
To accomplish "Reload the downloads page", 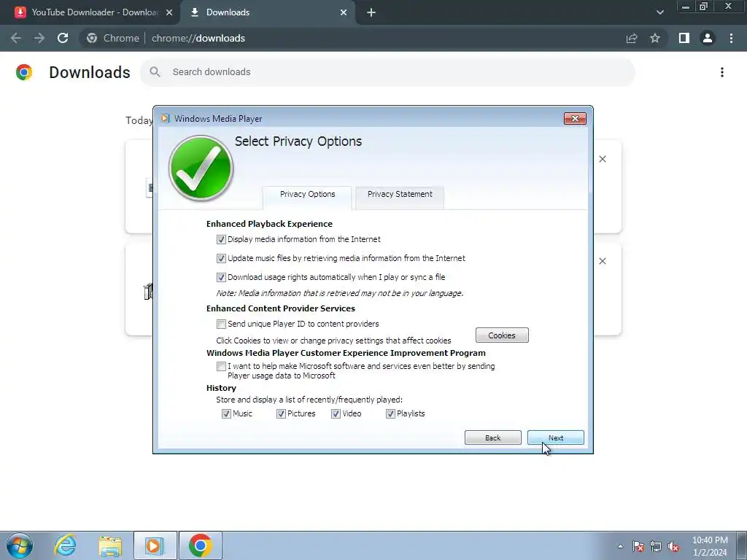I will pyautogui.click(x=63, y=38).
